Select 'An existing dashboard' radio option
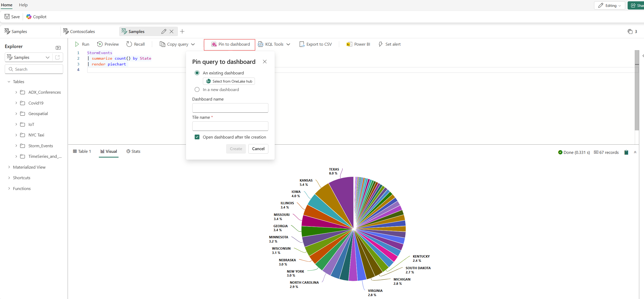 [x=197, y=73]
